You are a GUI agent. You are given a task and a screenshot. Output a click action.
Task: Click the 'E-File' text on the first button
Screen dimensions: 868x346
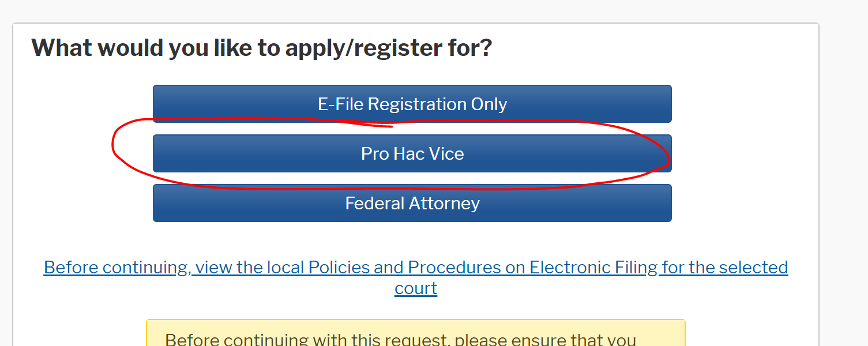point(341,104)
